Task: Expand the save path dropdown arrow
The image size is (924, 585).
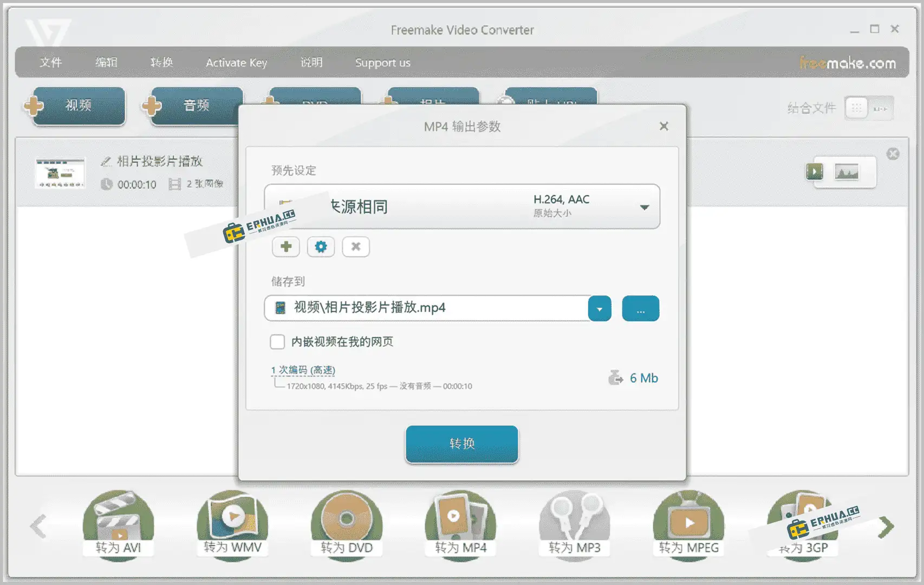Action: tap(600, 309)
